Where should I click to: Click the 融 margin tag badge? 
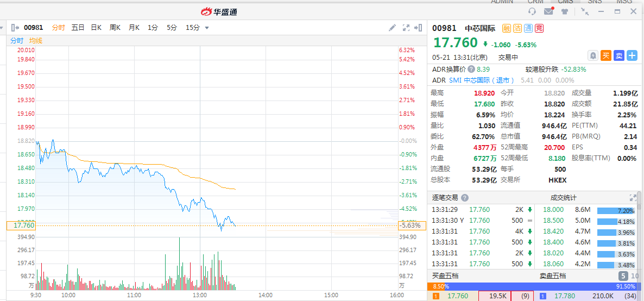[x=507, y=28]
